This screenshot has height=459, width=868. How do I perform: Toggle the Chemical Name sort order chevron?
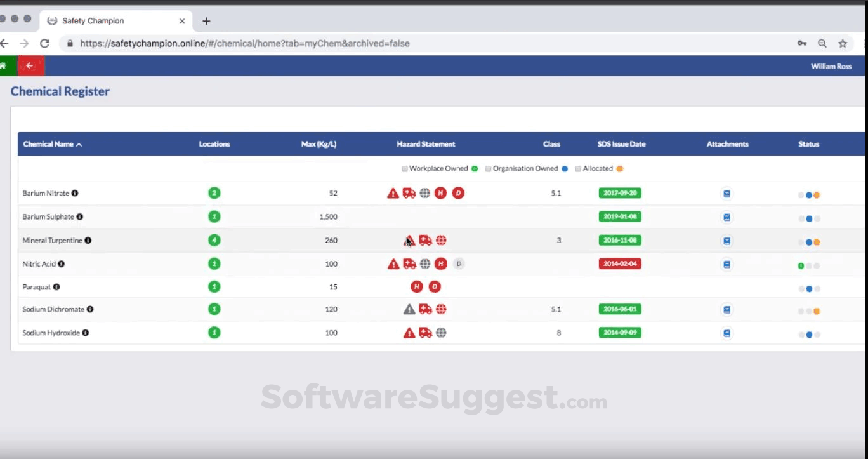79,144
